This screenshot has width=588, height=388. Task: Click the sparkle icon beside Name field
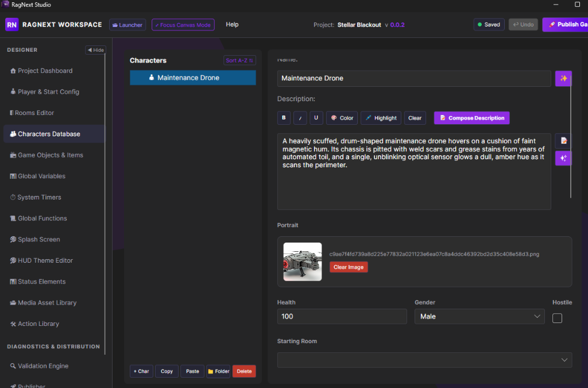563,78
